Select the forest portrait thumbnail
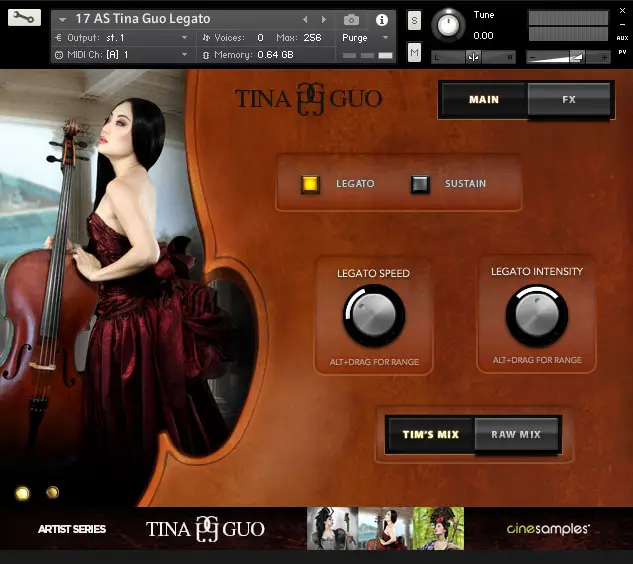The width and height of the screenshot is (633, 564). point(438,528)
